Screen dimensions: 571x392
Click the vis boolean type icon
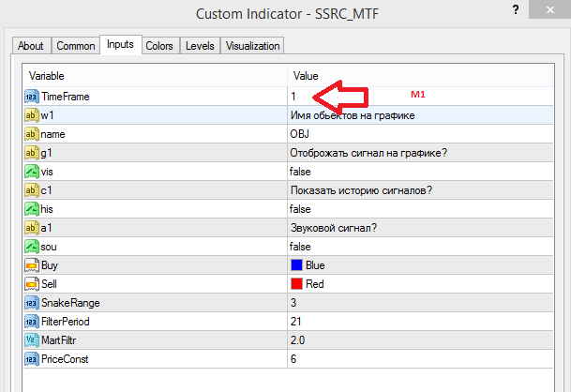(x=32, y=172)
